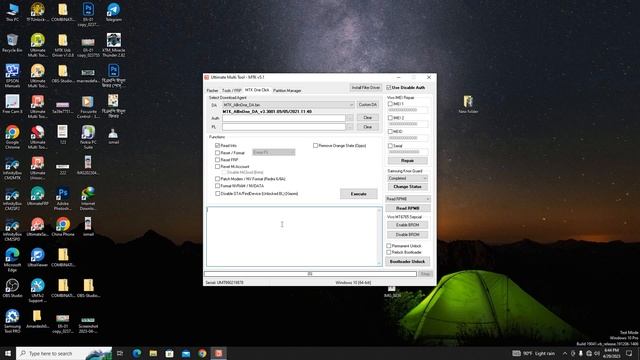Tick the Relock Bootloader checkbox

(x=389, y=252)
